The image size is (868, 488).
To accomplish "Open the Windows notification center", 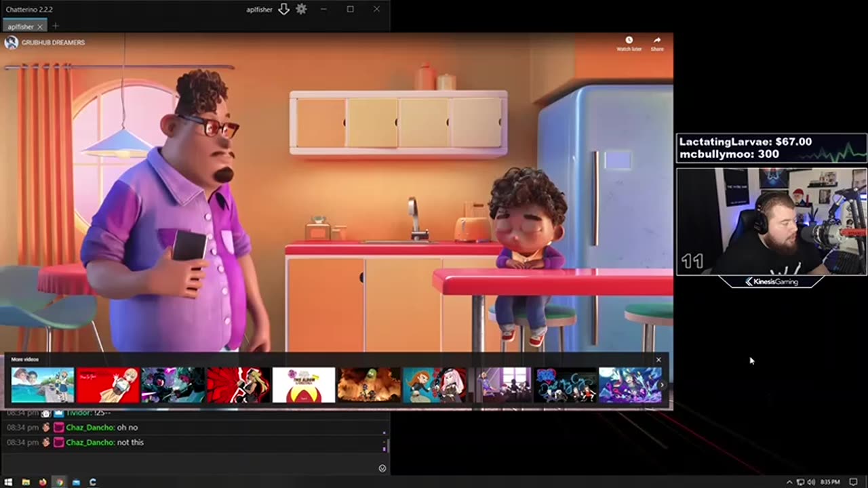I will coord(854,482).
